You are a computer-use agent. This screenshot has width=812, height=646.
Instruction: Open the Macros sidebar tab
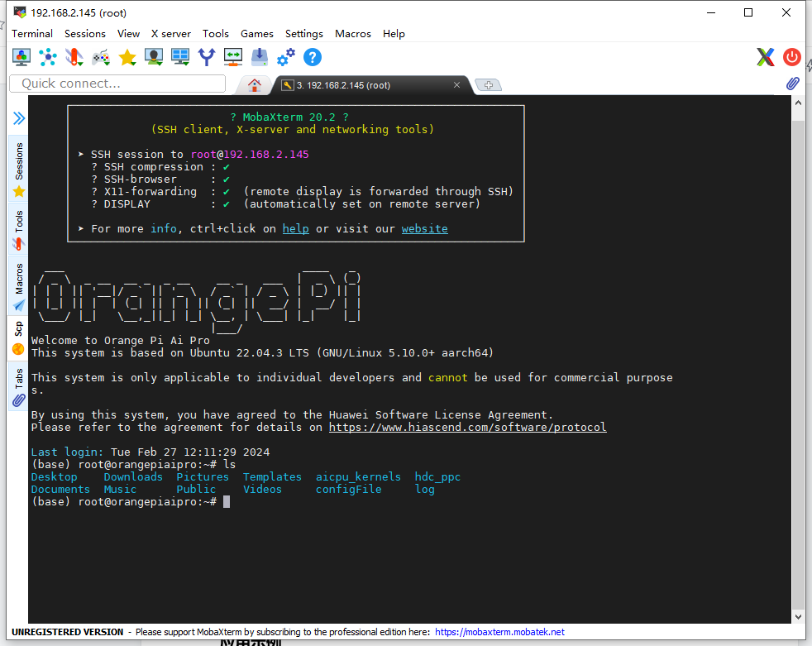[19, 287]
